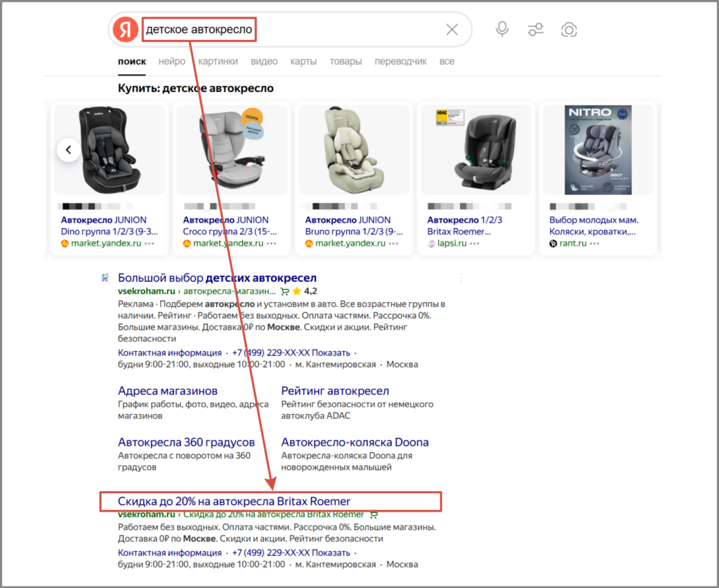The height and width of the screenshot is (588, 719).
Task: Click cart icon beside vsekroham.ru rating
Action: (284, 291)
